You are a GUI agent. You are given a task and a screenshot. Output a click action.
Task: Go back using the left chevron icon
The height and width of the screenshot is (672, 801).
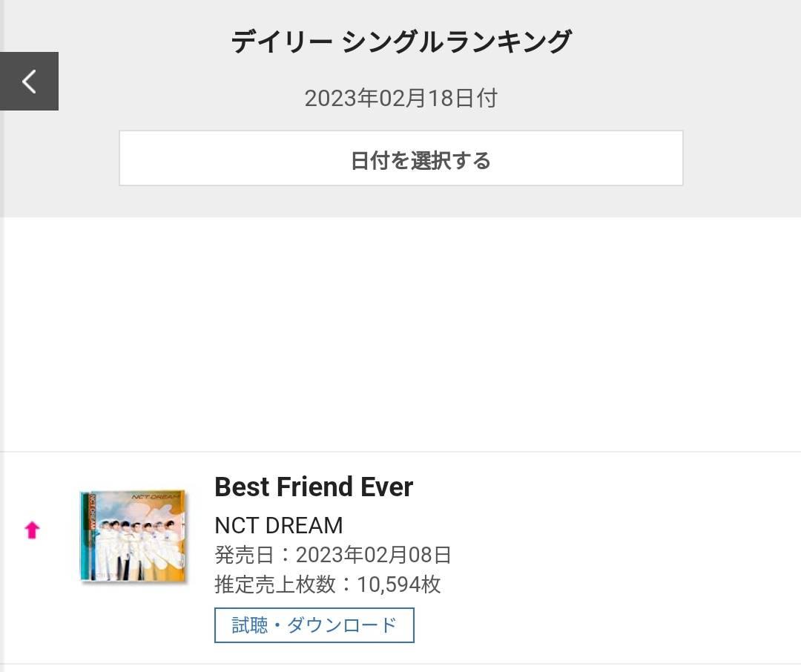[29, 82]
